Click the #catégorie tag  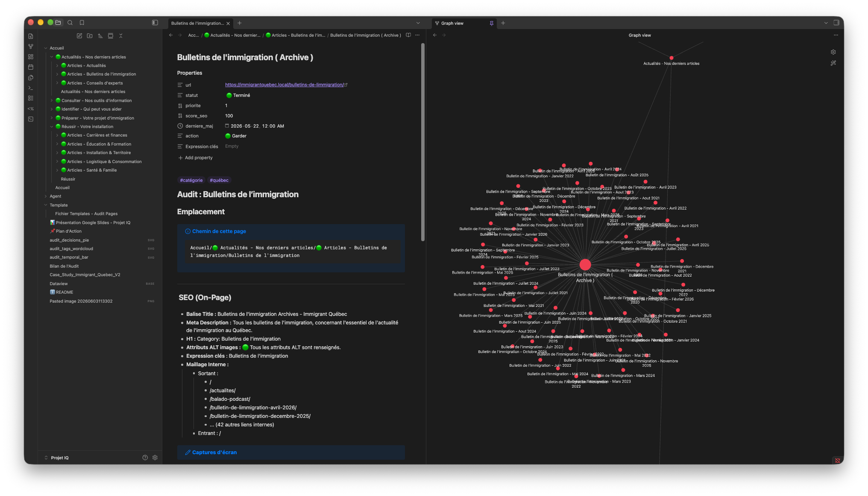coord(191,181)
